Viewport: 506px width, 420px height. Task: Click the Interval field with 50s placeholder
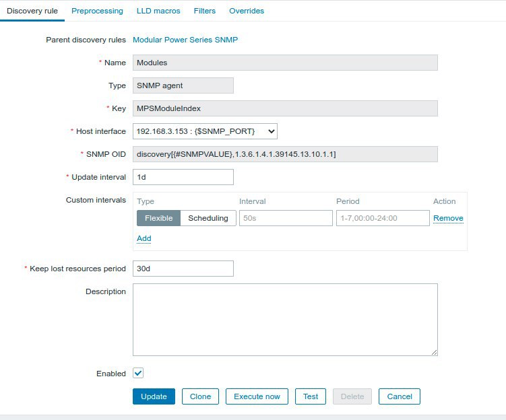pyautogui.click(x=286, y=218)
